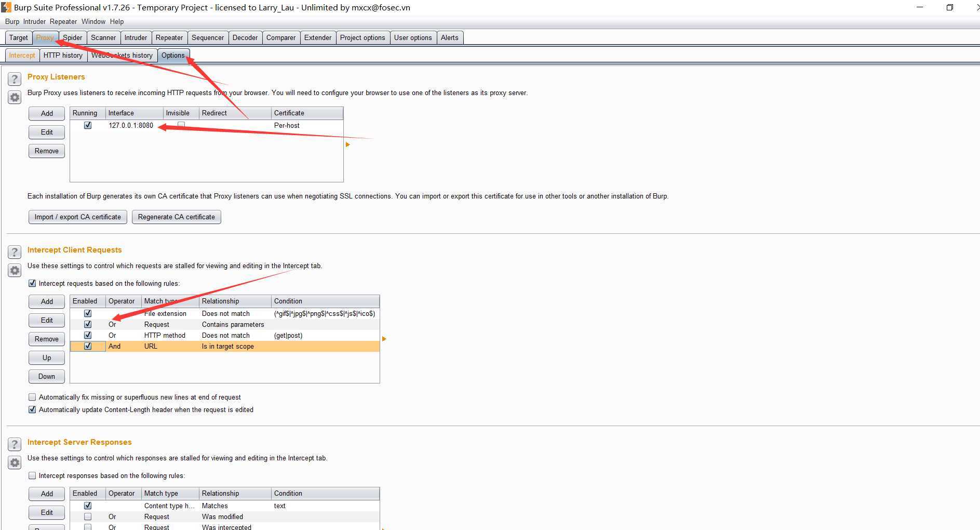Open the Project options tab
The width and height of the screenshot is (980, 530).
[363, 37]
